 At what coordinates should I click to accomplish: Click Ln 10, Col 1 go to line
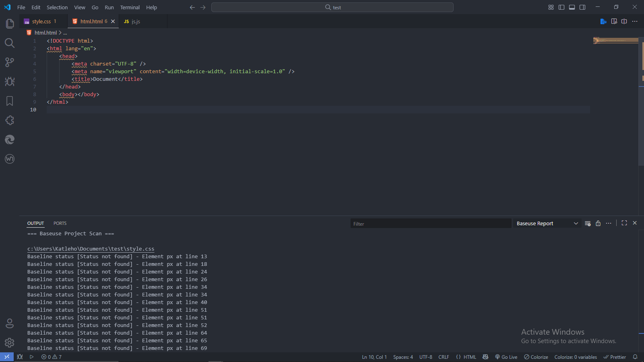coord(374,357)
